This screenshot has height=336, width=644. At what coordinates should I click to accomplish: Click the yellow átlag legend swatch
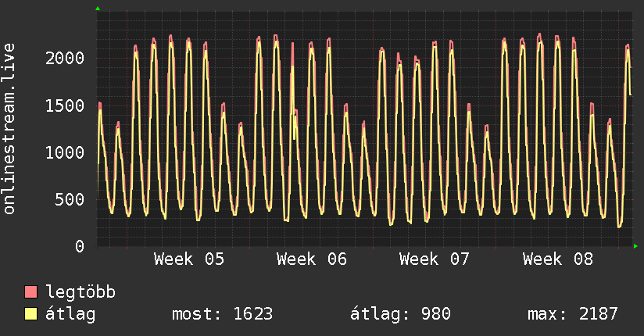point(30,313)
